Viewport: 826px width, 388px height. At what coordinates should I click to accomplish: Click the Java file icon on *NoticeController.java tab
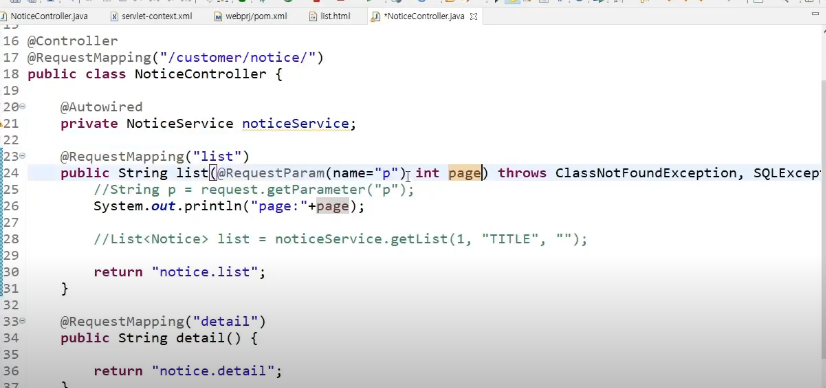[375, 16]
